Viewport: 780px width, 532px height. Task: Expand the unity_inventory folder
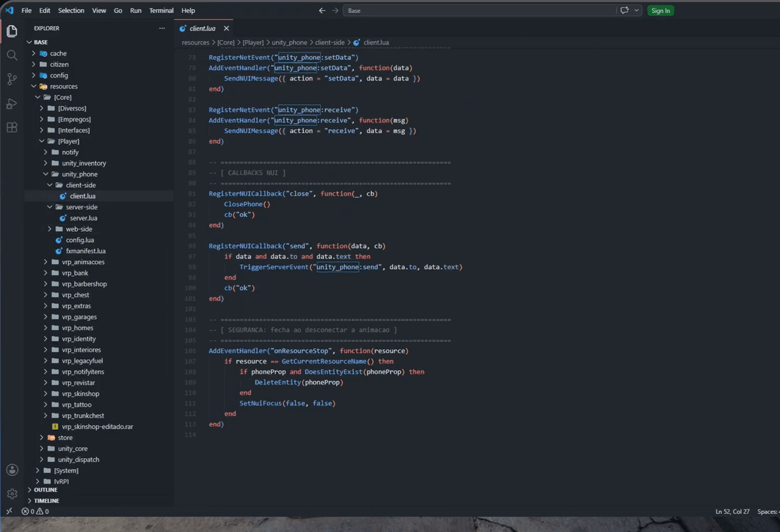[99, 163]
